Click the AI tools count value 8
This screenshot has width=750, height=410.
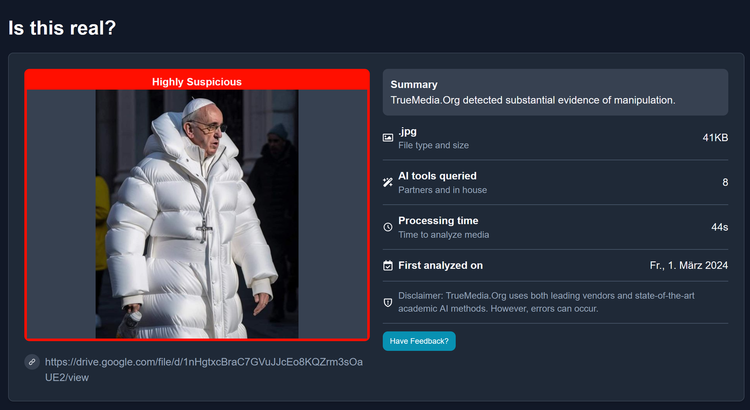coord(724,182)
